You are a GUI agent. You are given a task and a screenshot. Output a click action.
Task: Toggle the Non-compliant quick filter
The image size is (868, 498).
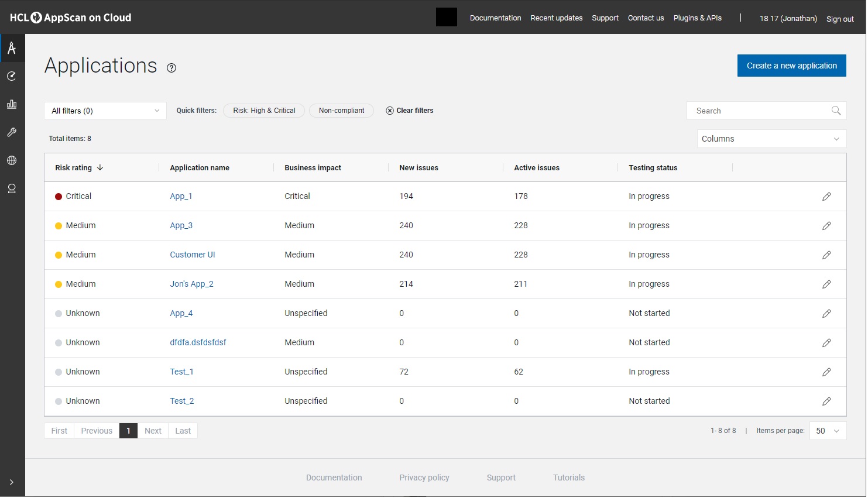(341, 111)
